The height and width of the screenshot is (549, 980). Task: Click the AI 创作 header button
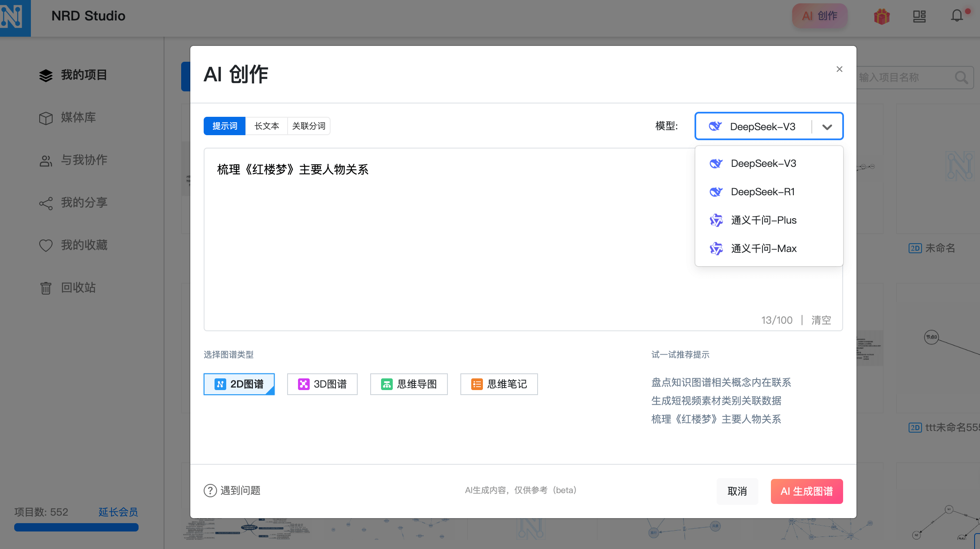pyautogui.click(x=820, y=16)
